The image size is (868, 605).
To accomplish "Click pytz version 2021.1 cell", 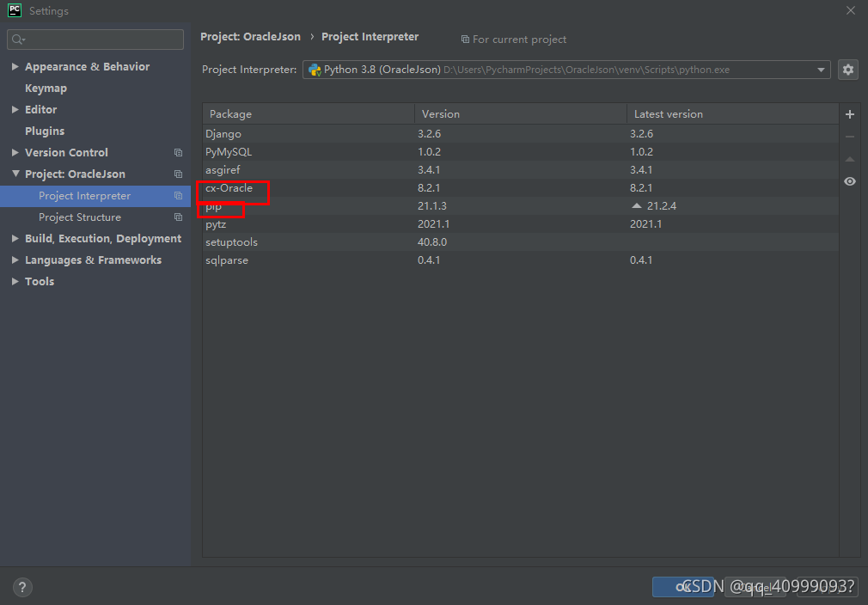I will tap(433, 224).
